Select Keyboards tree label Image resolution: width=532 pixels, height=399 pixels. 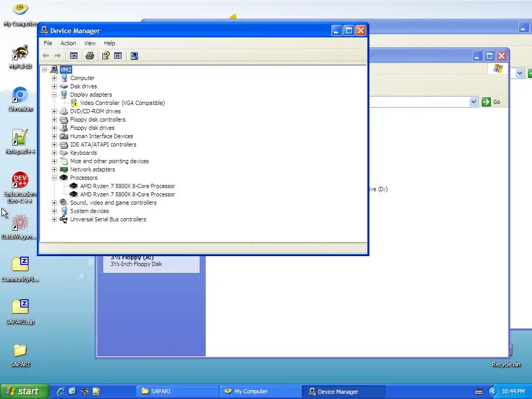click(84, 153)
